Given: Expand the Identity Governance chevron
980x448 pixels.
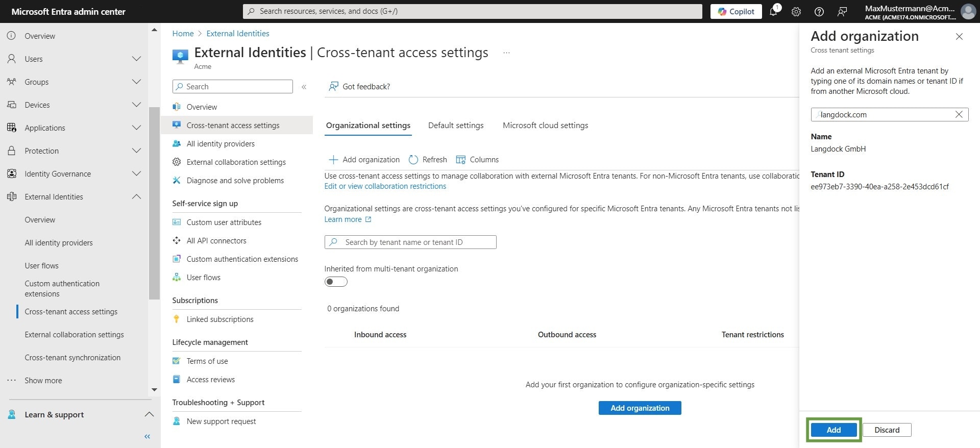Looking at the screenshot, I should tap(136, 173).
